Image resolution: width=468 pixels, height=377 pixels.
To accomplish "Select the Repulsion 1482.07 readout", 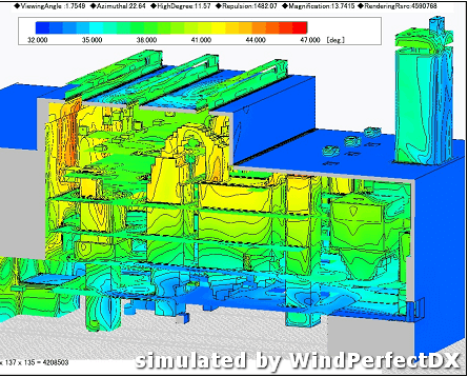I will [x=247, y=6].
